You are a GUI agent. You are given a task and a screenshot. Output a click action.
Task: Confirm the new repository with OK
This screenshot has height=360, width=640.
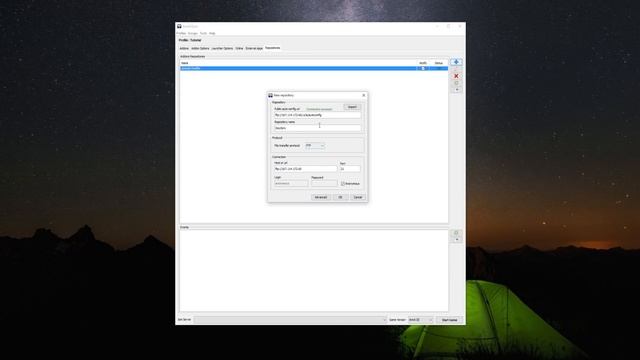(340, 197)
